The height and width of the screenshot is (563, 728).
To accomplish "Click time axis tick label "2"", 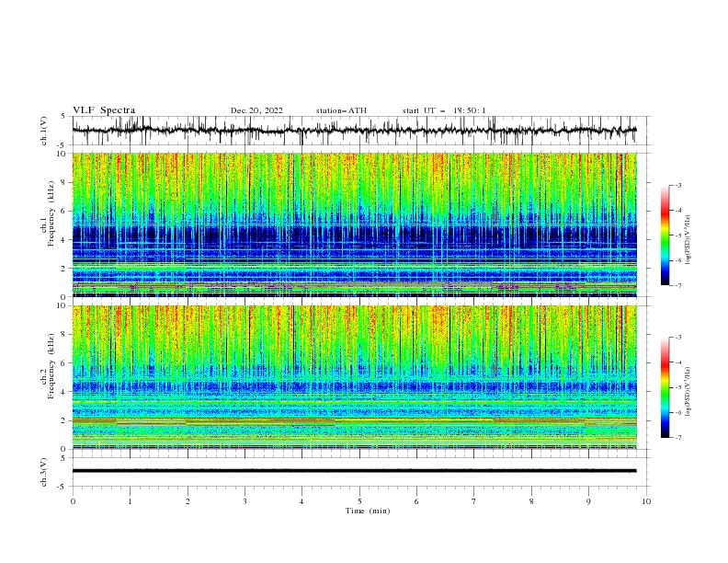I will pos(188,501).
